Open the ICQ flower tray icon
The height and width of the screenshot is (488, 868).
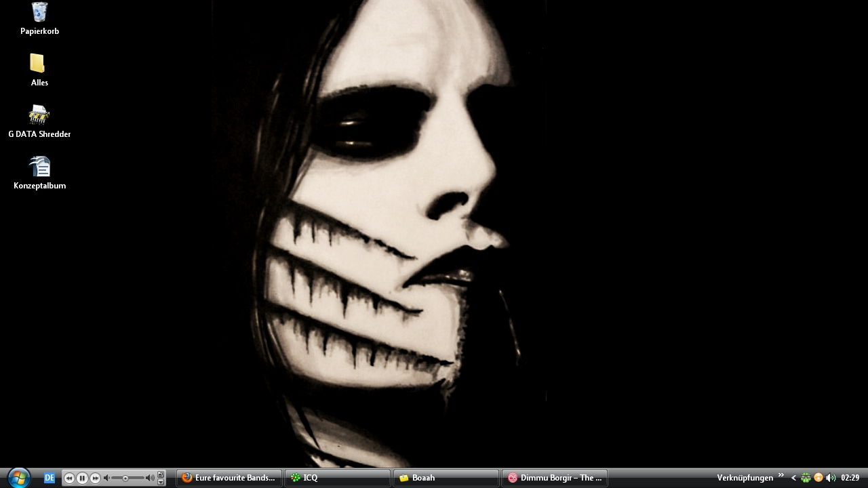tap(806, 478)
